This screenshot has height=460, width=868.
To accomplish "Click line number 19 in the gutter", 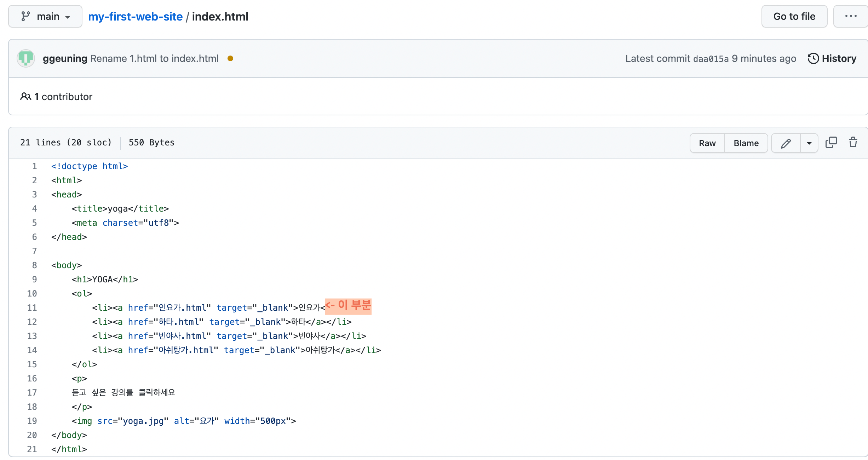I will pos(32,421).
